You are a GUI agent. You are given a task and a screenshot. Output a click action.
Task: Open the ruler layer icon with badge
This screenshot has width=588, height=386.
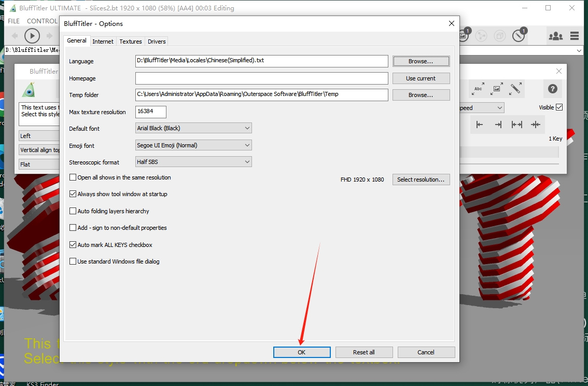(520, 35)
